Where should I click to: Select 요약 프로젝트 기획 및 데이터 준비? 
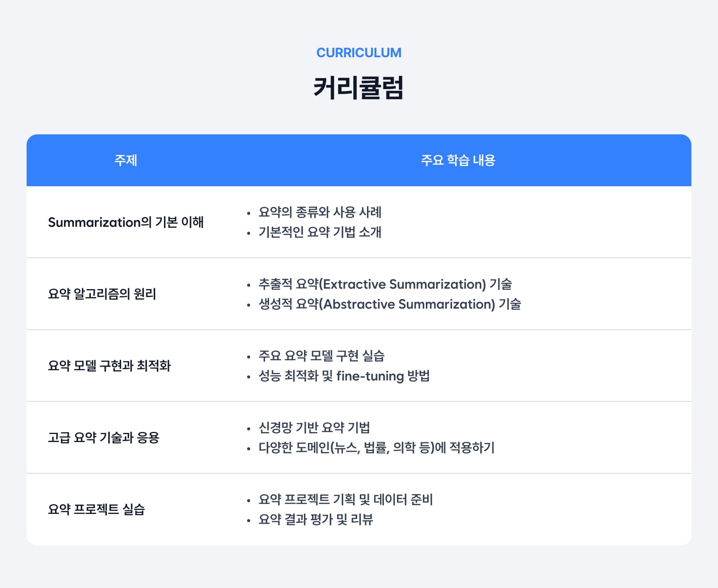(346, 499)
